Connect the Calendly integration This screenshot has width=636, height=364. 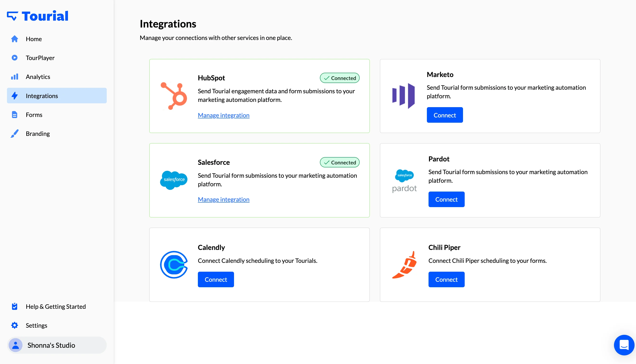(216, 280)
